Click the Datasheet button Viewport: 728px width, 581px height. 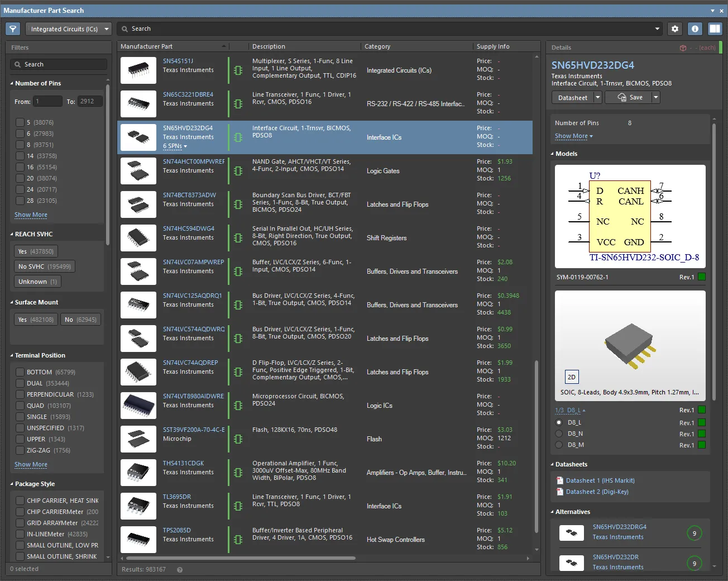coord(573,97)
